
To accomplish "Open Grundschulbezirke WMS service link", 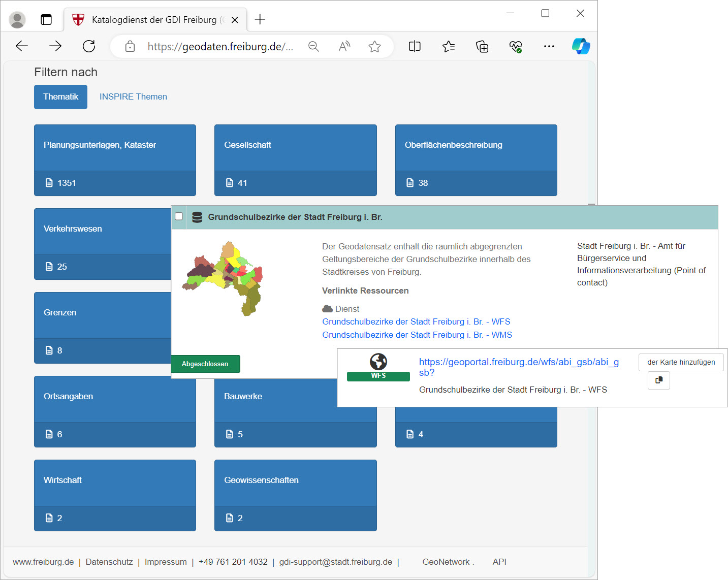I will 417,335.
